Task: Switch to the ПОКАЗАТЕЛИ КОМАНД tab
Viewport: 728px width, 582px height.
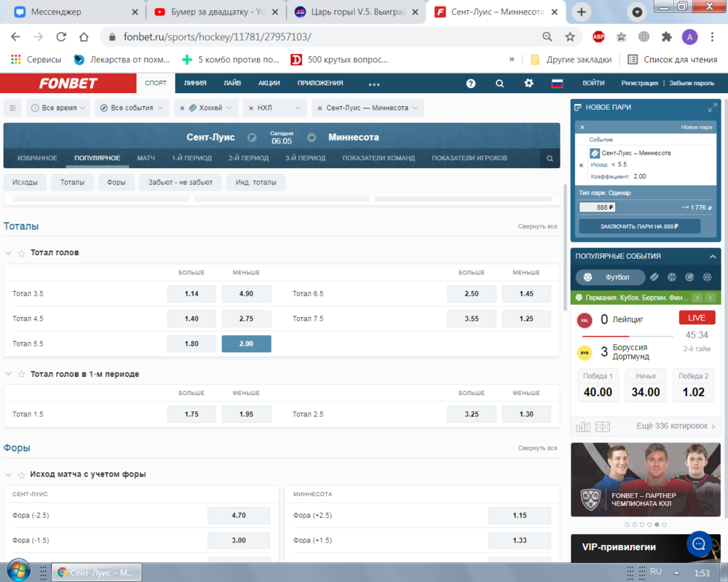Action: tap(379, 158)
